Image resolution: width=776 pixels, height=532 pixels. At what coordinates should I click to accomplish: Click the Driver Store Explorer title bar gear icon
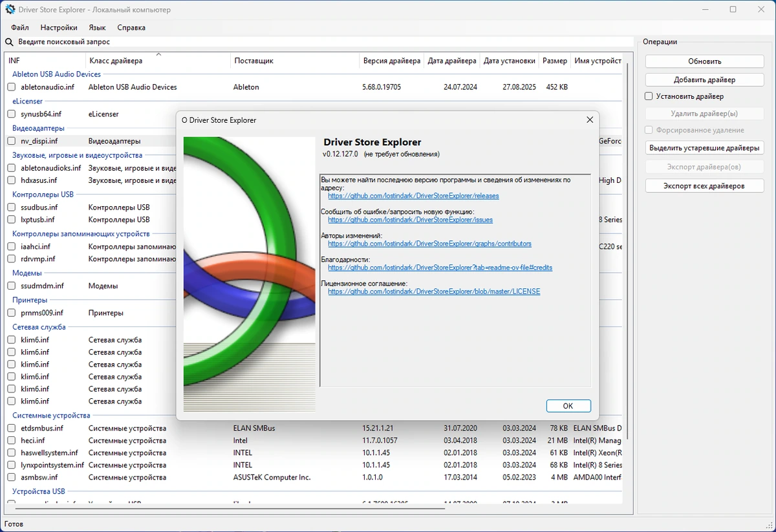[10, 10]
